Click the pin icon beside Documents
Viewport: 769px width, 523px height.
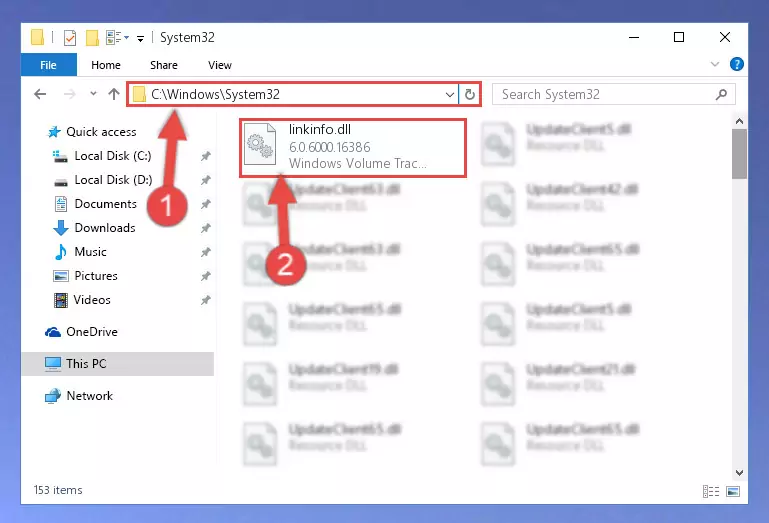pyautogui.click(x=205, y=204)
